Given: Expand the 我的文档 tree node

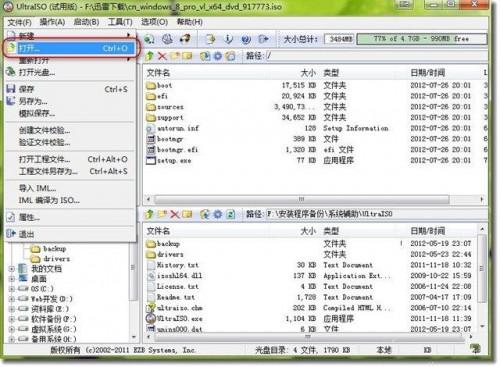Looking at the screenshot, I should [x=12, y=269].
